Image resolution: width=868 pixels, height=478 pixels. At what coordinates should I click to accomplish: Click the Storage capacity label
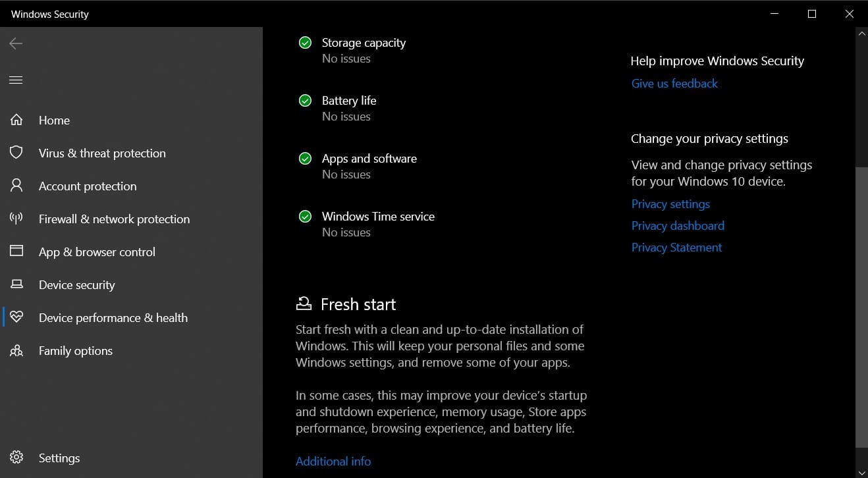click(364, 43)
